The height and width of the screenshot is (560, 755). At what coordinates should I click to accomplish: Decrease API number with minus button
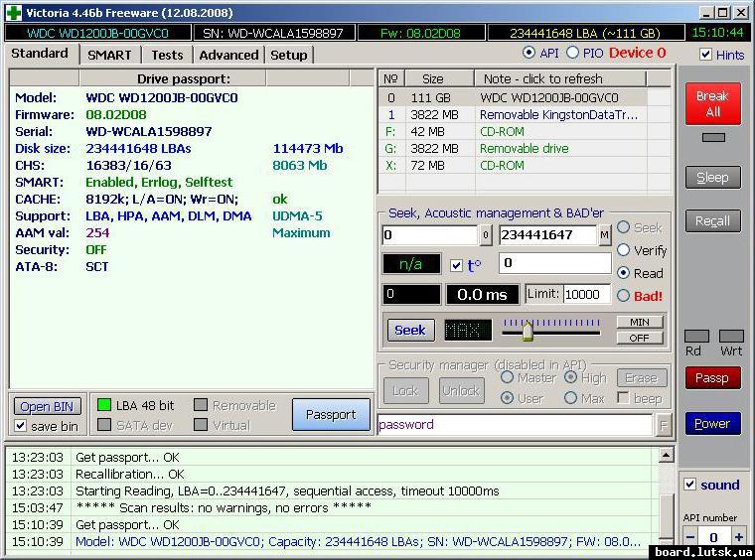coord(689,537)
